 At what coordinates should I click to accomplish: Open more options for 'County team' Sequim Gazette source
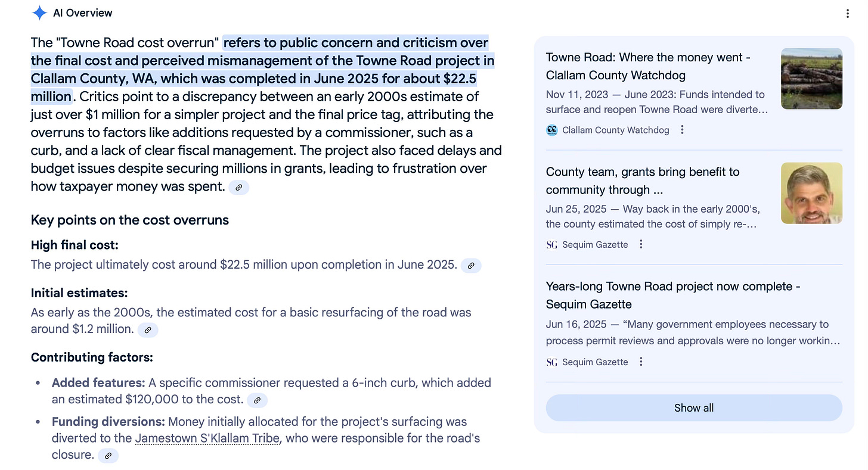point(641,244)
